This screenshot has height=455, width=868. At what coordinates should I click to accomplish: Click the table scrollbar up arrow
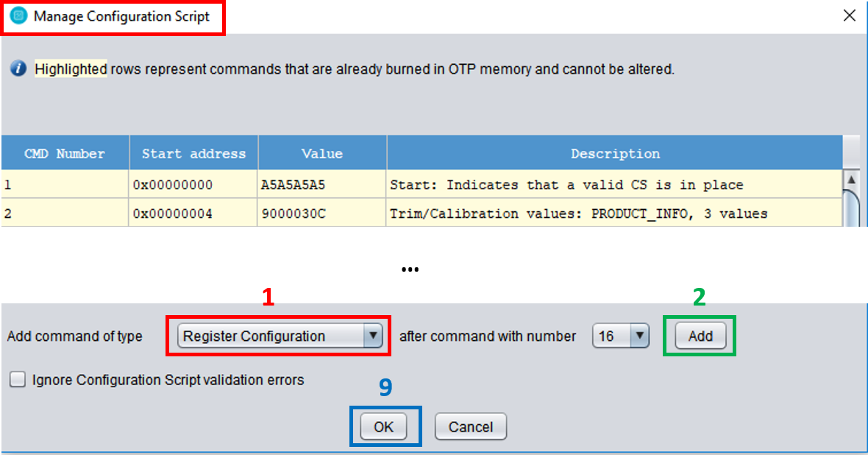coord(851,180)
